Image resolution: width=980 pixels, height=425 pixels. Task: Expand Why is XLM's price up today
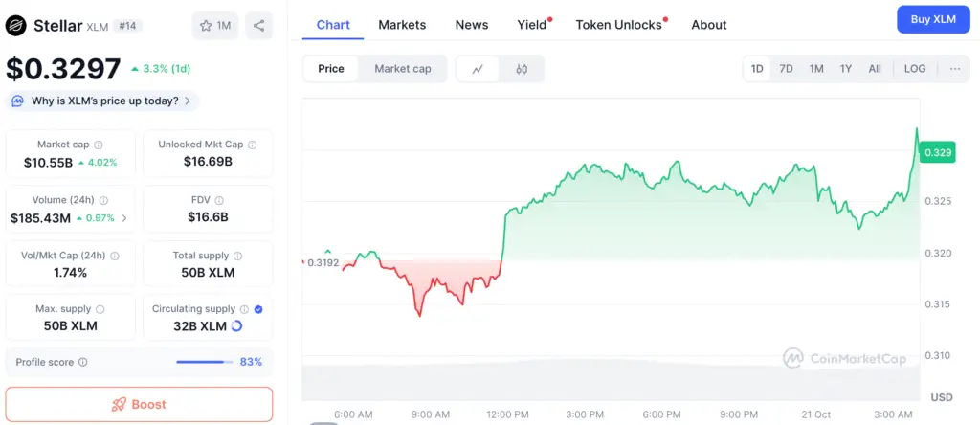pyautogui.click(x=102, y=101)
